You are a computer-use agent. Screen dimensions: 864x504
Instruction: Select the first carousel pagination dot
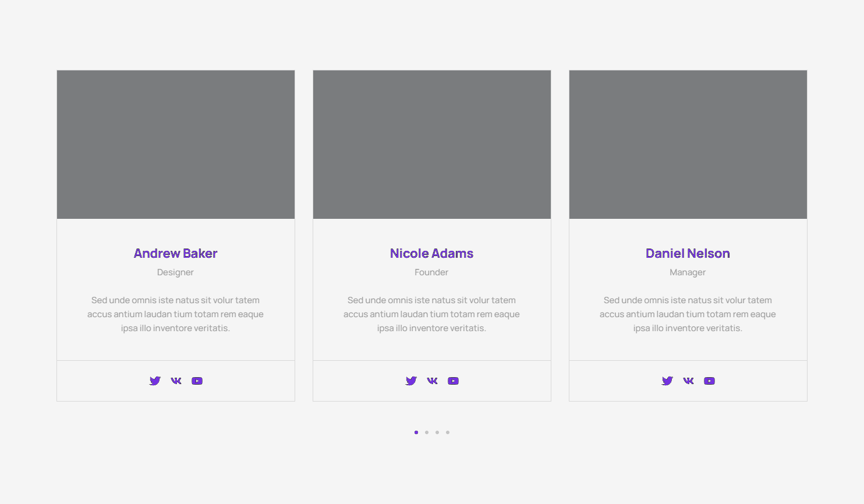click(416, 432)
